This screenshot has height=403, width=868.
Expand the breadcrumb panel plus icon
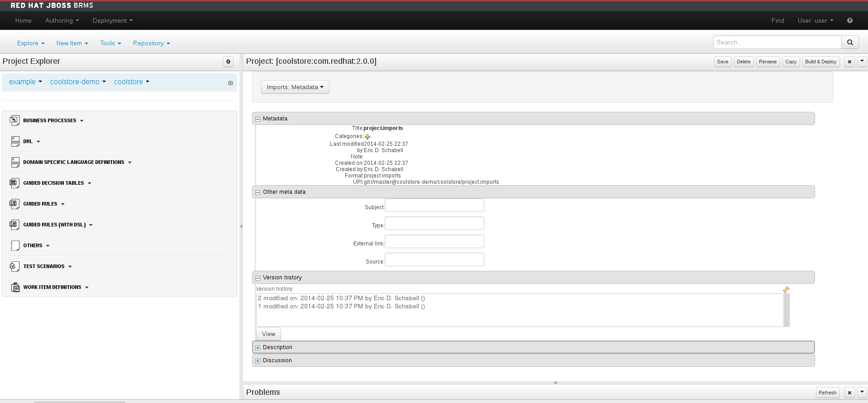point(230,83)
